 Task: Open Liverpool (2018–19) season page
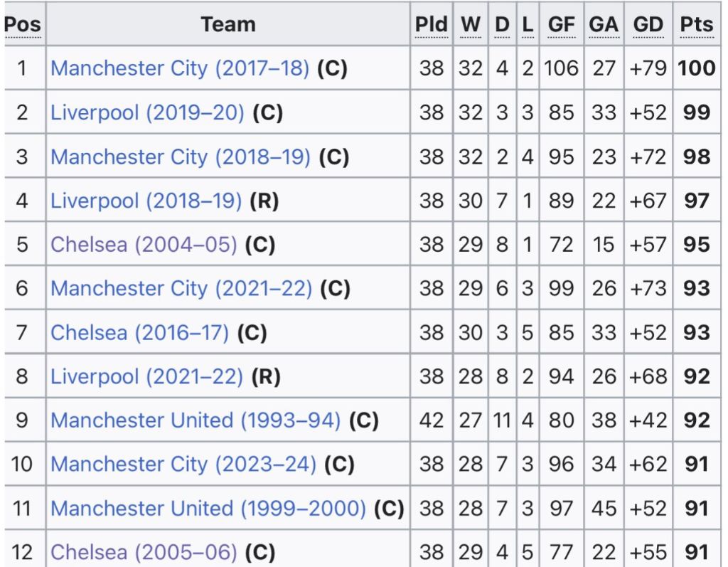click(x=146, y=201)
